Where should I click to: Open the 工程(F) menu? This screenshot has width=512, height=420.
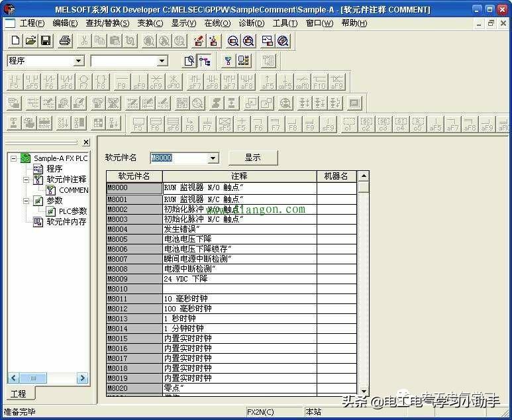32,23
